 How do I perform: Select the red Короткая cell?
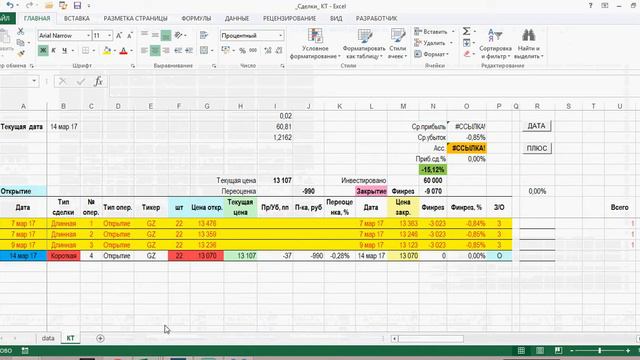click(64, 256)
